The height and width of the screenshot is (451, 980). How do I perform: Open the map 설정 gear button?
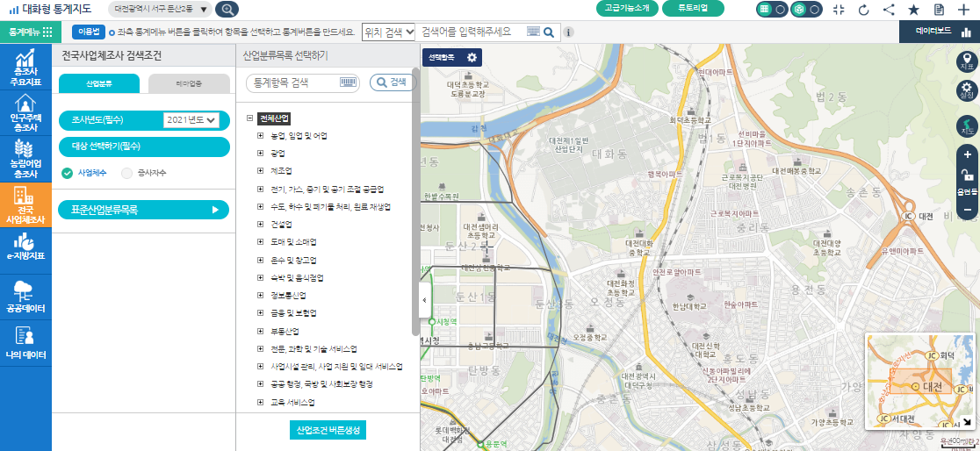(967, 91)
